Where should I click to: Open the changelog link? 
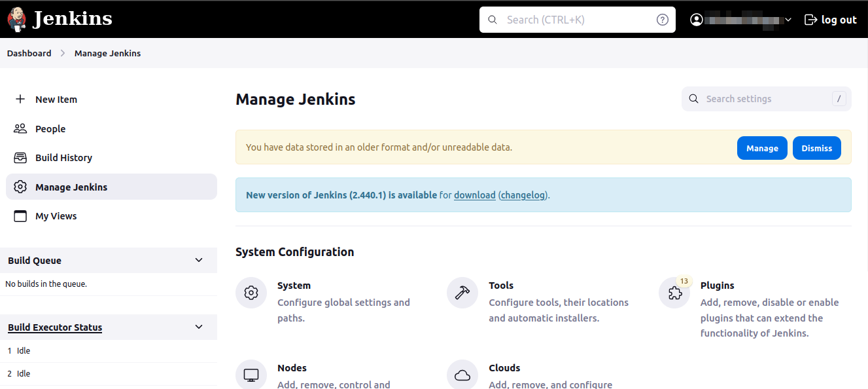(x=523, y=195)
